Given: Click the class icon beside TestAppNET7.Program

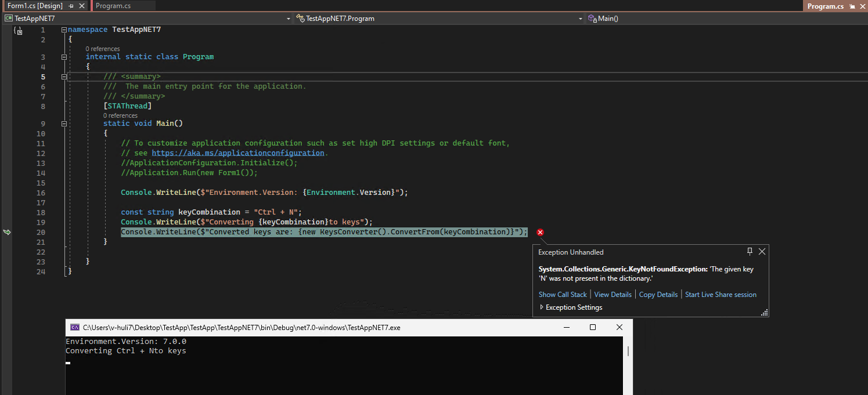Looking at the screenshot, I should [x=300, y=18].
